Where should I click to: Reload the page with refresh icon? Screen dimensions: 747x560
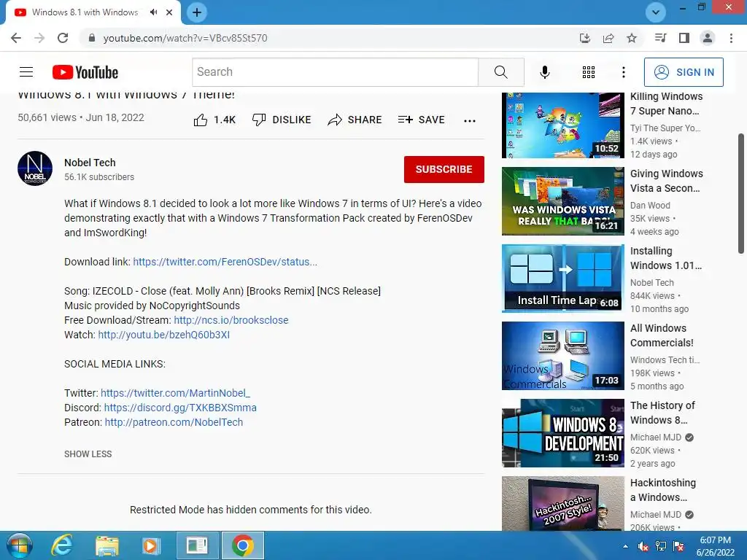coord(63,38)
